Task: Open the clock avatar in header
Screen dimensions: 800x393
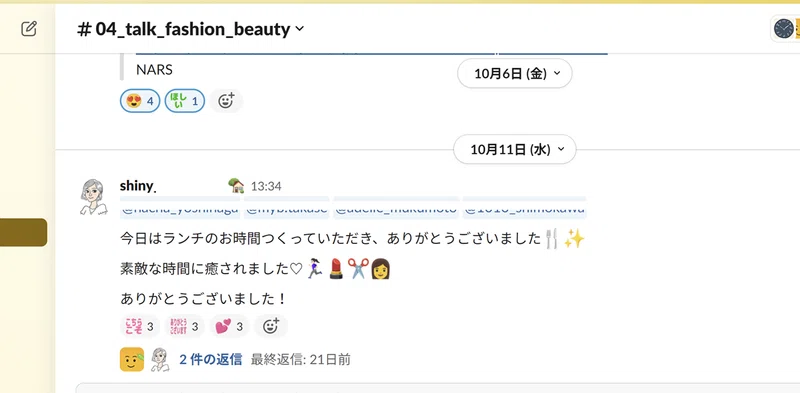Action: 784,29
